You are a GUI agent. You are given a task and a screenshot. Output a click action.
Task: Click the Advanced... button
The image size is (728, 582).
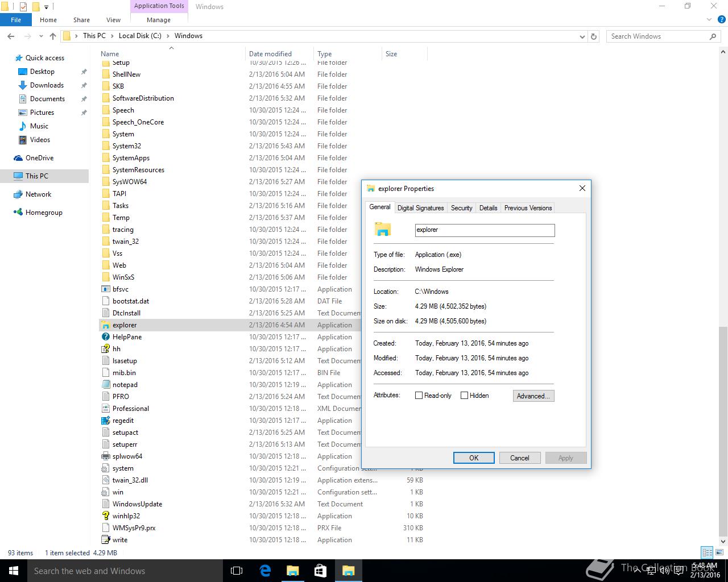coord(533,396)
